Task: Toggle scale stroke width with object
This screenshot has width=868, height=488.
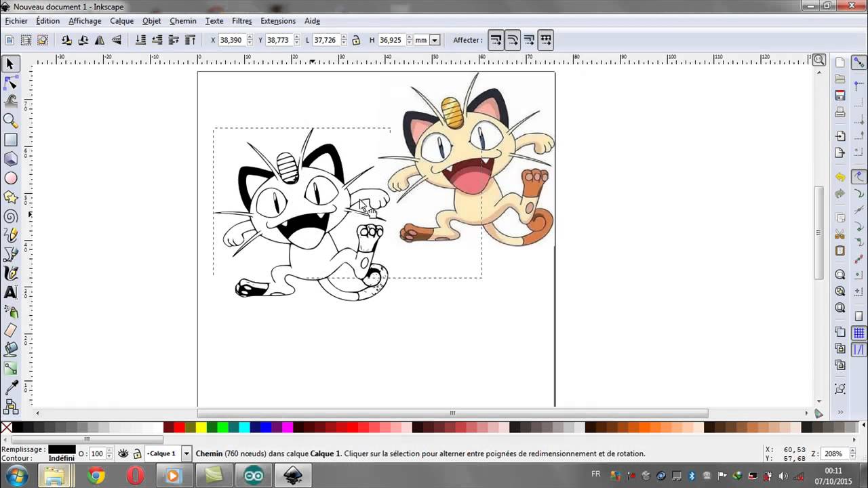Action: click(x=496, y=40)
